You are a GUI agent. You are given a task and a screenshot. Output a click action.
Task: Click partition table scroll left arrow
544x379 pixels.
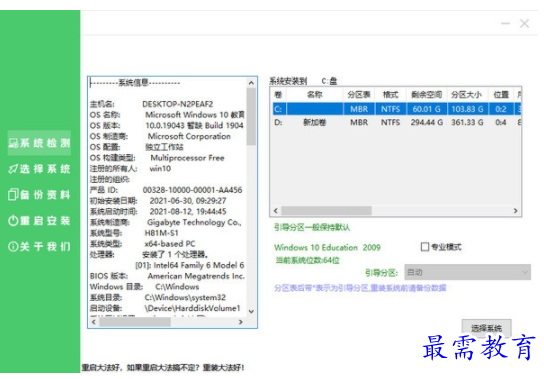pos(276,211)
